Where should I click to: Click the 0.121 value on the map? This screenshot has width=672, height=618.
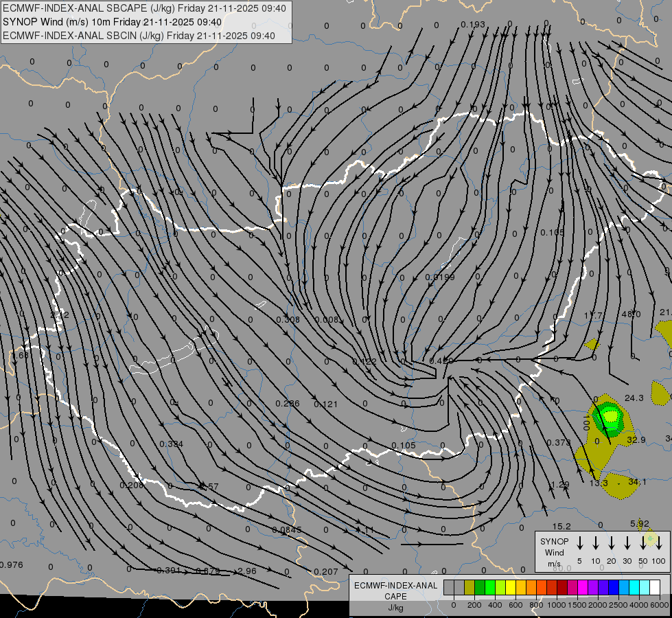click(x=326, y=404)
